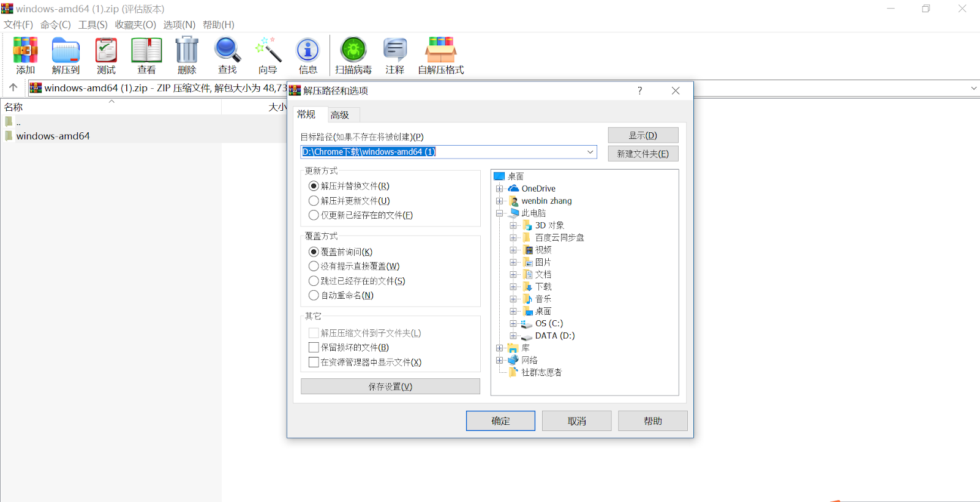
Task: Click the up-one-level arrow icon
Action: click(13, 88)
